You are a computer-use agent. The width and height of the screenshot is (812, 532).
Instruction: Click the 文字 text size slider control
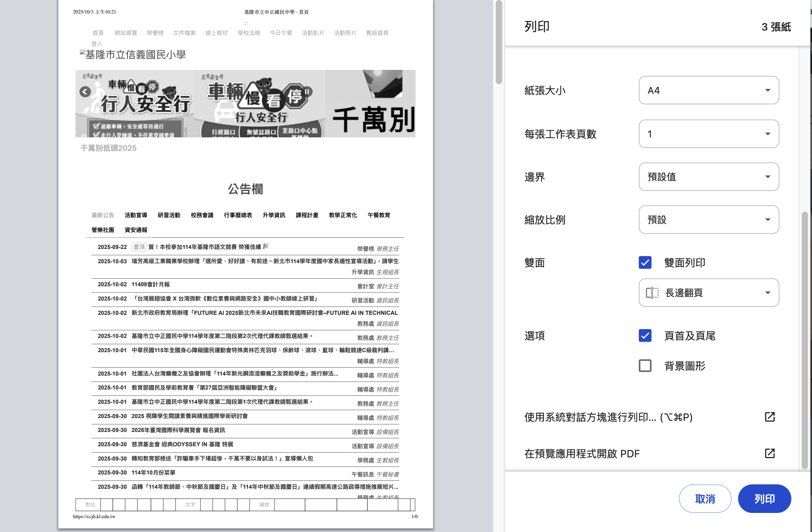pyautogui.click(x=191, y=505)
